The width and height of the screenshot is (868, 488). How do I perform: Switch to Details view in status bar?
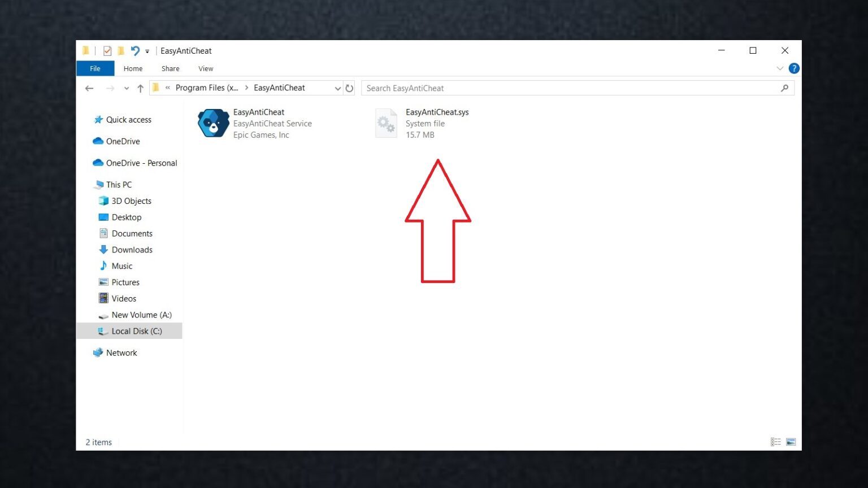click(x=775, y=442)
